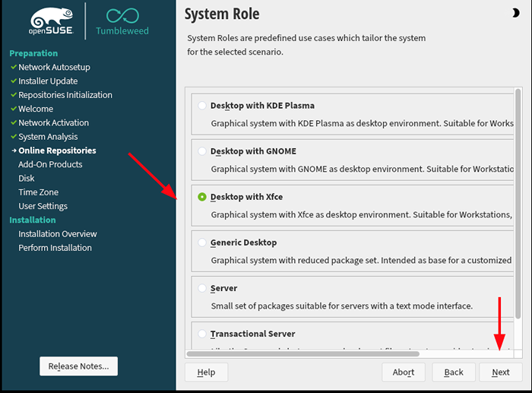Viewport: 532px width, 393px height.
Task: Click Perform Installation step
Action: 55,248
